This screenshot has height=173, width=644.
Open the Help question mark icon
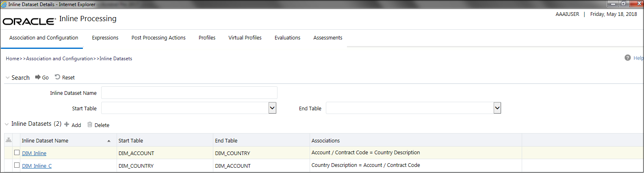(628, 58)
